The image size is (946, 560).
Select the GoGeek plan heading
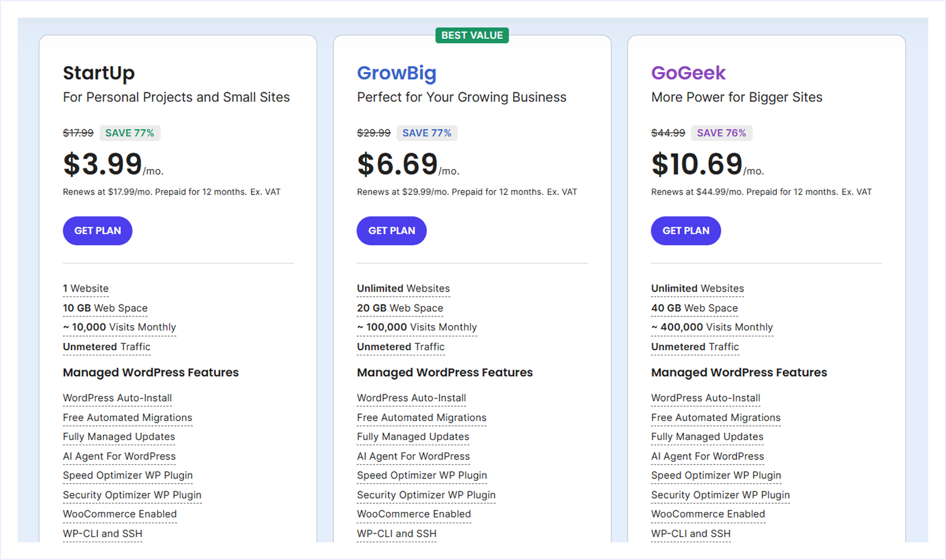[x=688, y=73]
